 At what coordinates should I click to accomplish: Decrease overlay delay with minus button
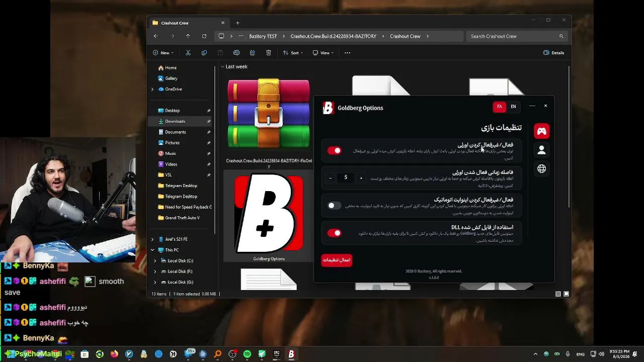(x=330, y=178)
